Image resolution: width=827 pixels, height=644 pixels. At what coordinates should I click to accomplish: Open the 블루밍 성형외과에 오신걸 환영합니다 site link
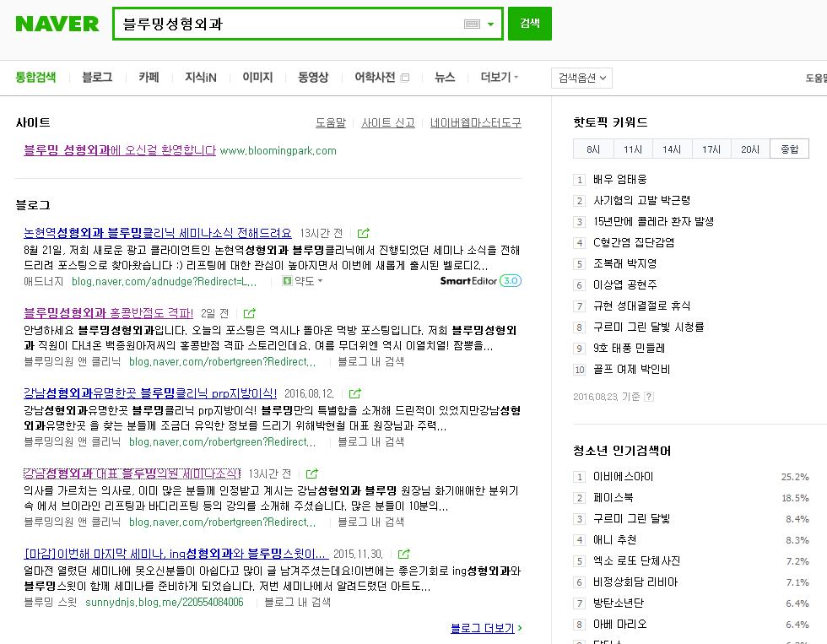[x=120, y=150]
